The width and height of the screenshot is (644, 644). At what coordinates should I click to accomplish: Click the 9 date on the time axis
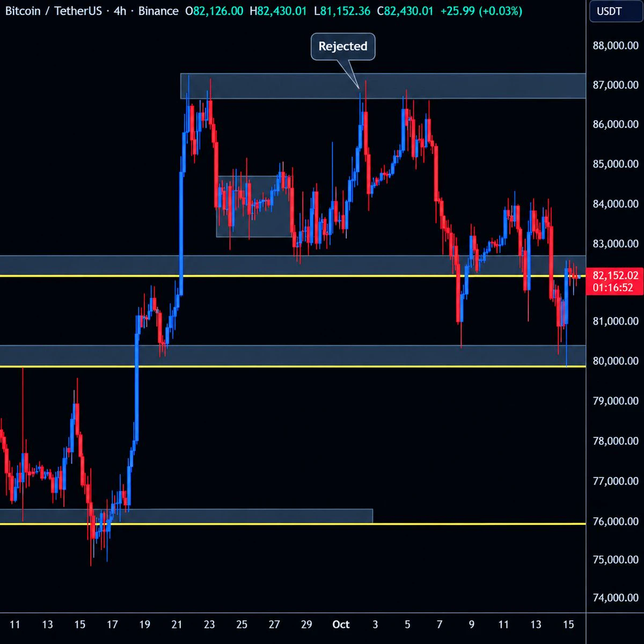point(472,624)
